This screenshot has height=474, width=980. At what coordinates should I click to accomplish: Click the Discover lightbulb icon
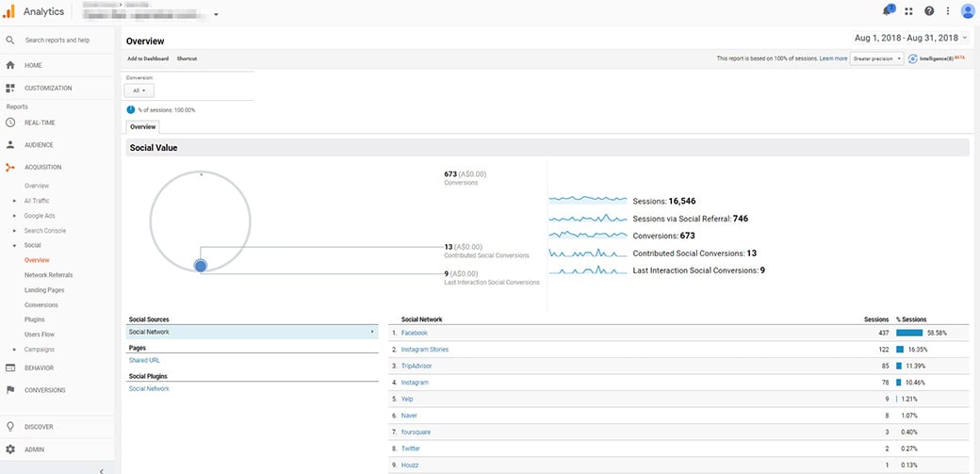[10, 427]
